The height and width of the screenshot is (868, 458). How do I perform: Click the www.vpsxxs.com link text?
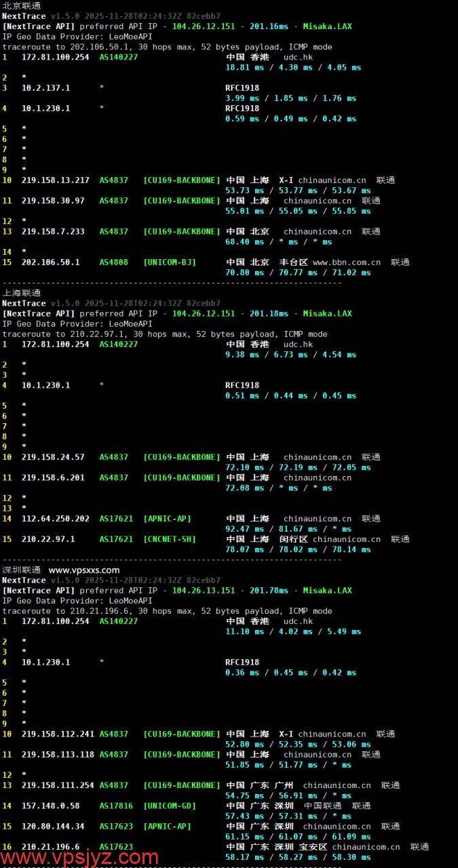[84, 570]
